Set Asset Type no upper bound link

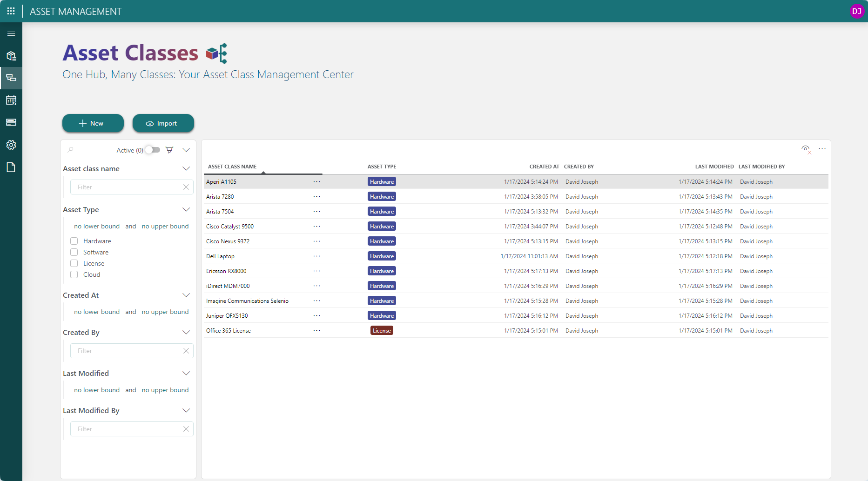point(165,226)
